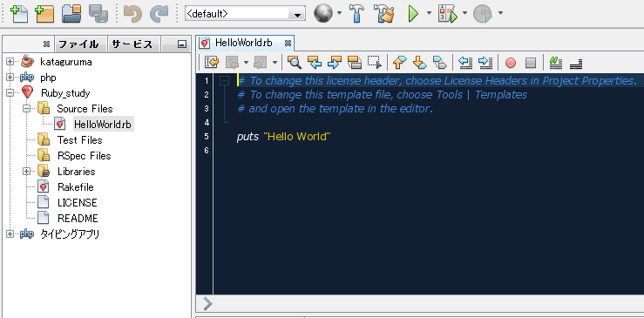644x318 pixels.
Task: Open the <default> configuration combo box
Action: click(245, 14)
